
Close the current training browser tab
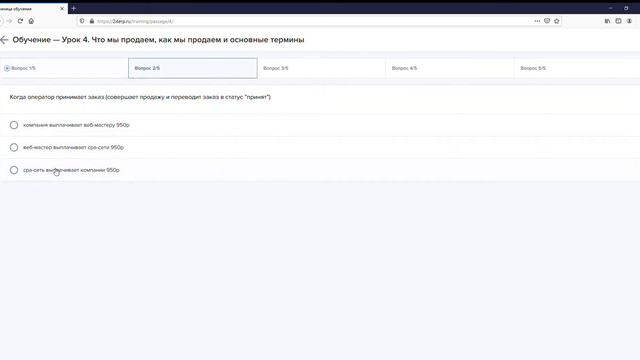(62, 9)
